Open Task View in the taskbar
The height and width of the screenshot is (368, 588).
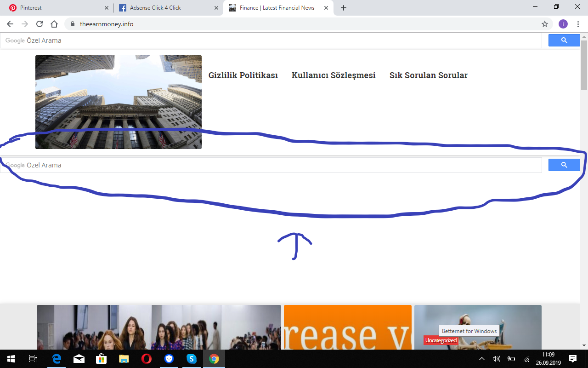point(33,359)
